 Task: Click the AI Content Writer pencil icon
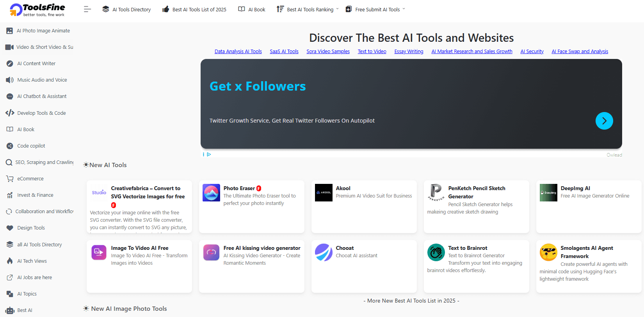point(10,63)
